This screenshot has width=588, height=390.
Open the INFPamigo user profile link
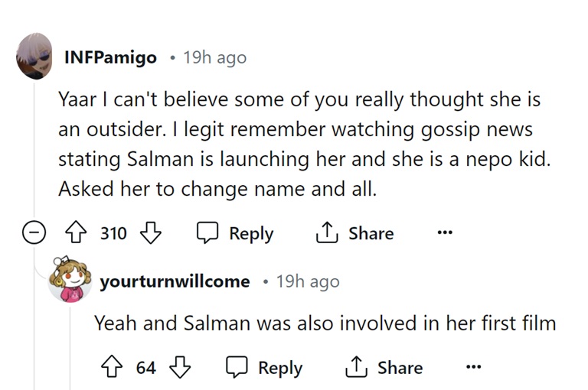point(110,58)
